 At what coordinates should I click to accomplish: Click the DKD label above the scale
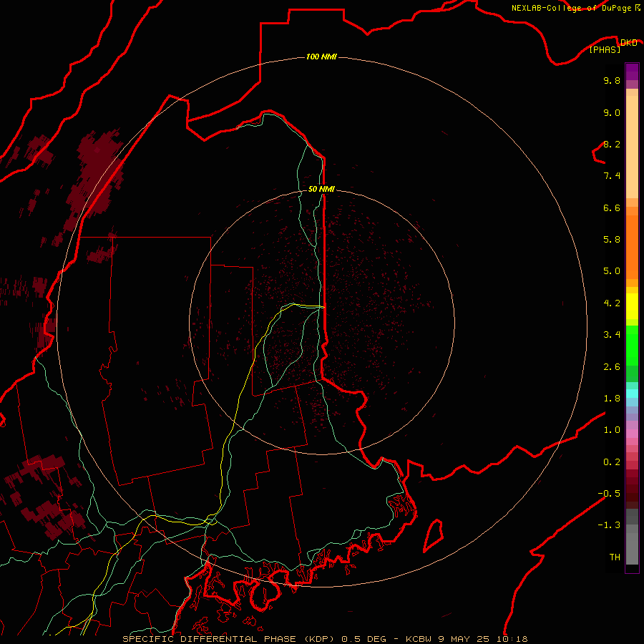tap(628, 42)
